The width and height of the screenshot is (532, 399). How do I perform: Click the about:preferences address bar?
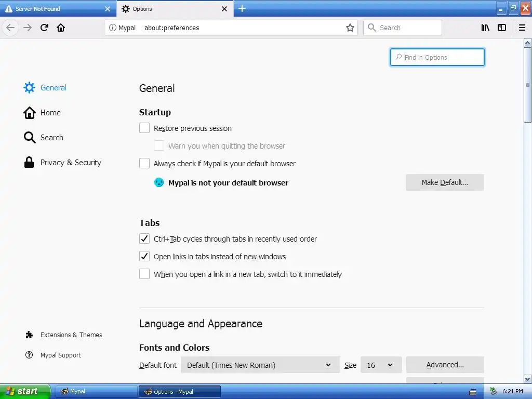231,28
